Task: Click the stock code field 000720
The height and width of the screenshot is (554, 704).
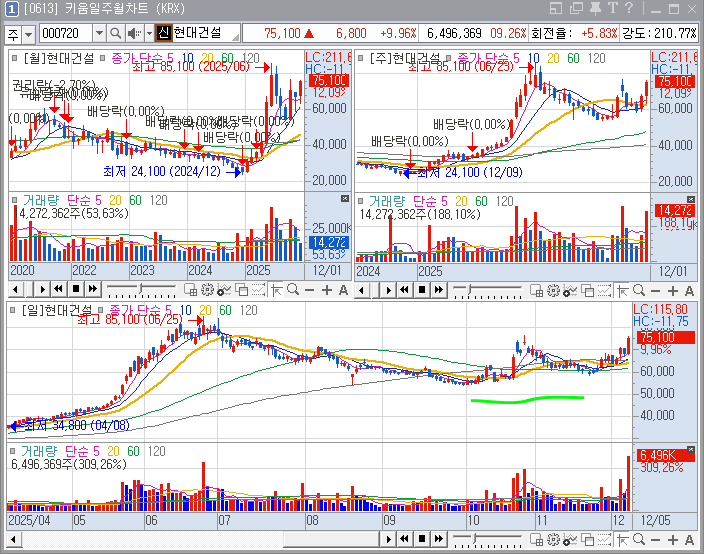Action: coord(66,33)
